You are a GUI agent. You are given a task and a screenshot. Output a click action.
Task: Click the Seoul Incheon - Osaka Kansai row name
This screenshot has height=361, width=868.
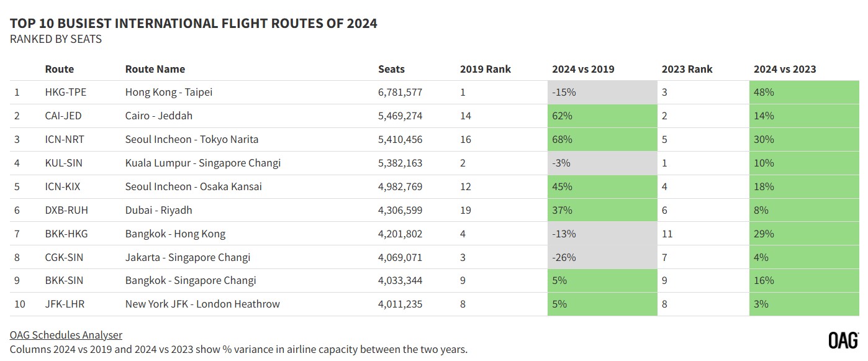pos(193,186)
